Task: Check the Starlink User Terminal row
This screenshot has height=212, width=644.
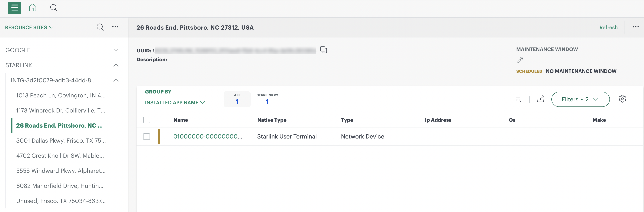Action: (x=147, y=136)
